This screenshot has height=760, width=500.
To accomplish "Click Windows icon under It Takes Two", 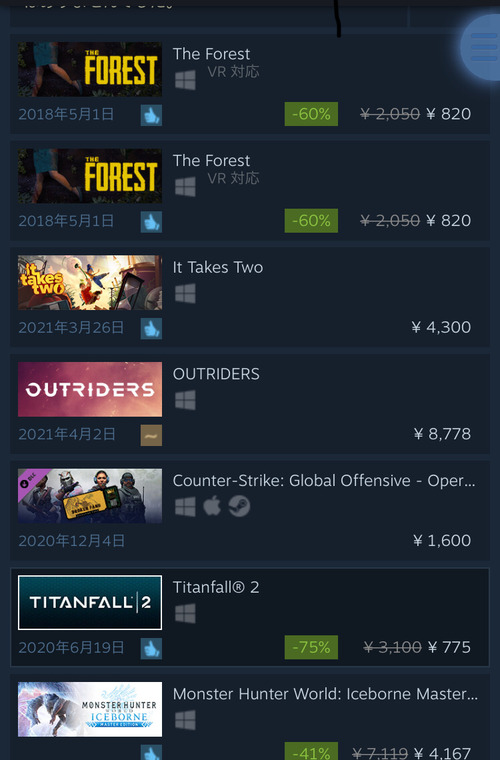I will (185, 293).
